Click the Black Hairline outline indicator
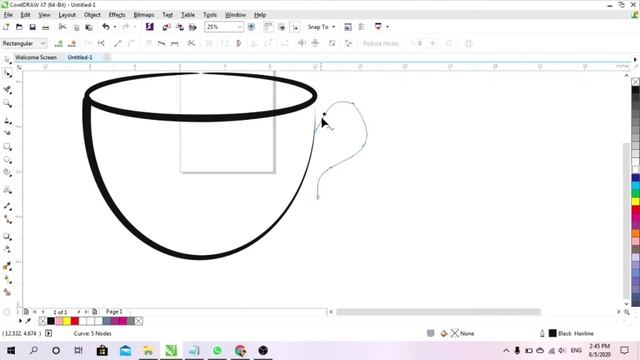The width and height of the screenshot is (640, 360). click(x=571, y=333)
